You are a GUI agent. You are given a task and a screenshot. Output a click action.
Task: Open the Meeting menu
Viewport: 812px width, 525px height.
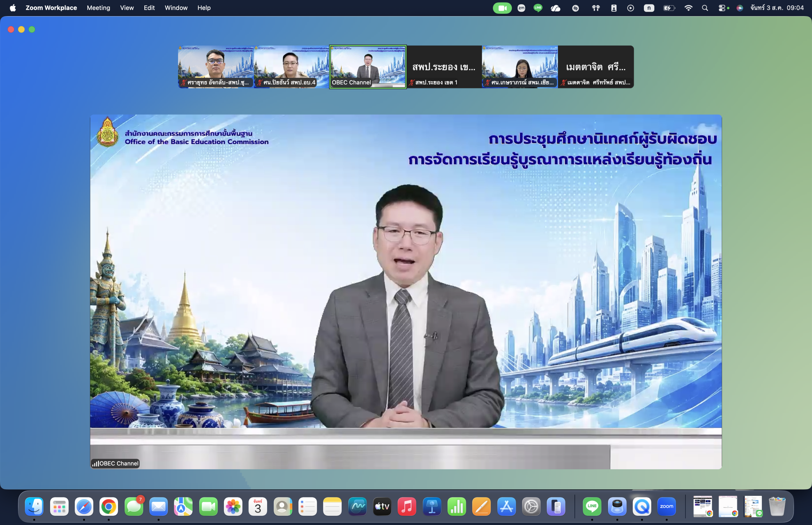click(x=98, y=8)
